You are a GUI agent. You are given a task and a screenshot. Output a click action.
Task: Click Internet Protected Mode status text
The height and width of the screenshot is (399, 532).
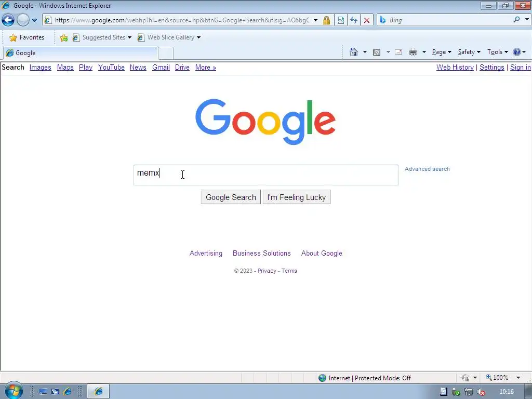(369, 378)
